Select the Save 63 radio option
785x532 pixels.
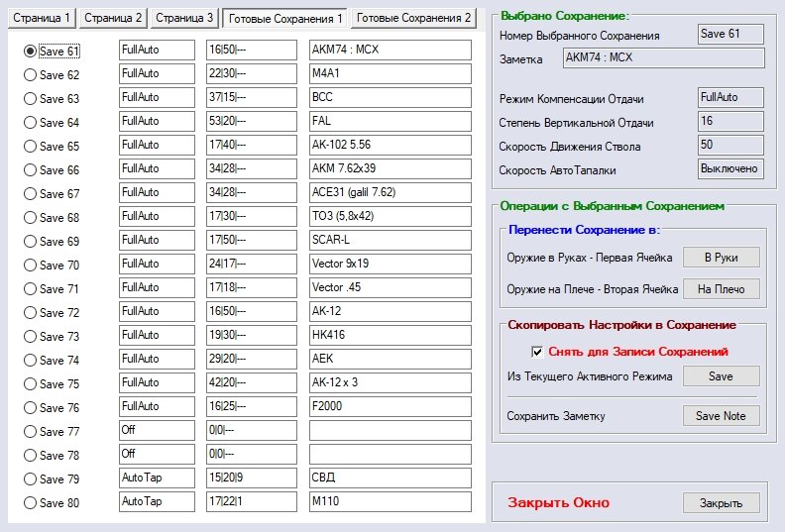[x=52, y=99]
